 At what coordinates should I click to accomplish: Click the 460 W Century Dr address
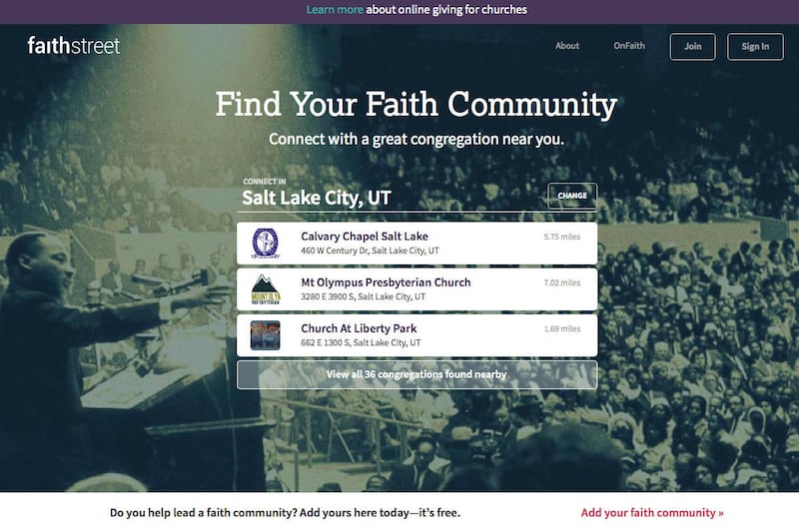click(370, 251)
